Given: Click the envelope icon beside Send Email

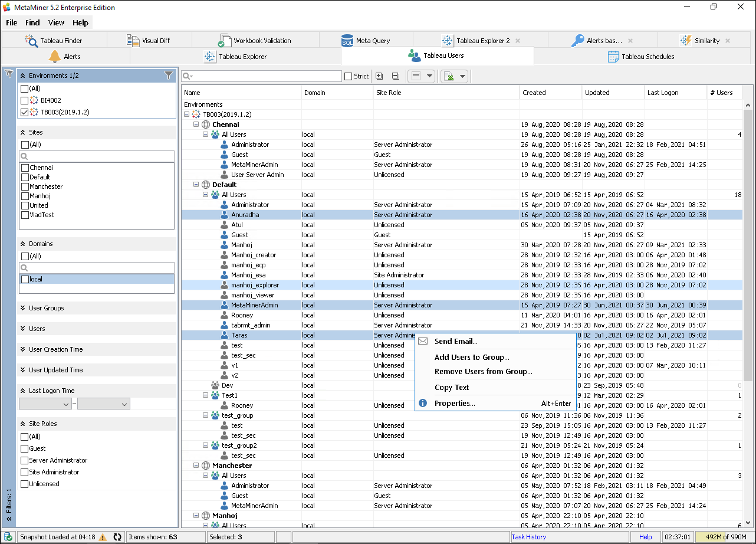Looking at the screenshot, I should 423,341.
